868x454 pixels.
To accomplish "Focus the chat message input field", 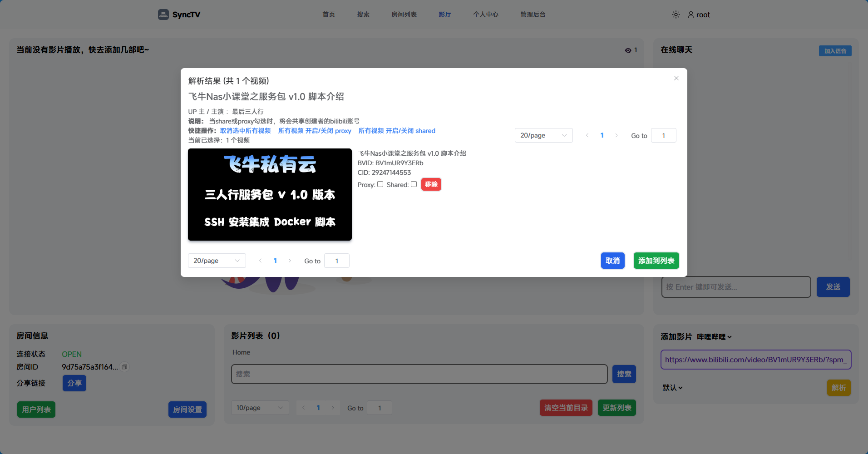I will coord(736,287).
